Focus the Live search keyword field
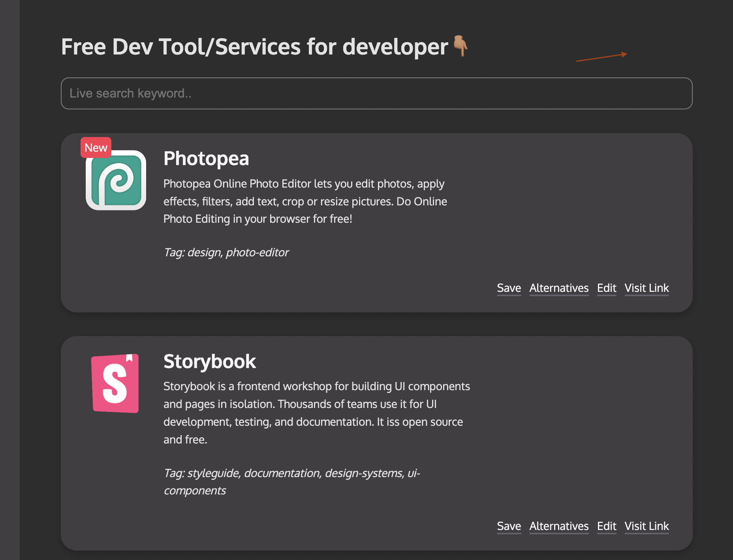733x560 pixels. coord(376,93)
